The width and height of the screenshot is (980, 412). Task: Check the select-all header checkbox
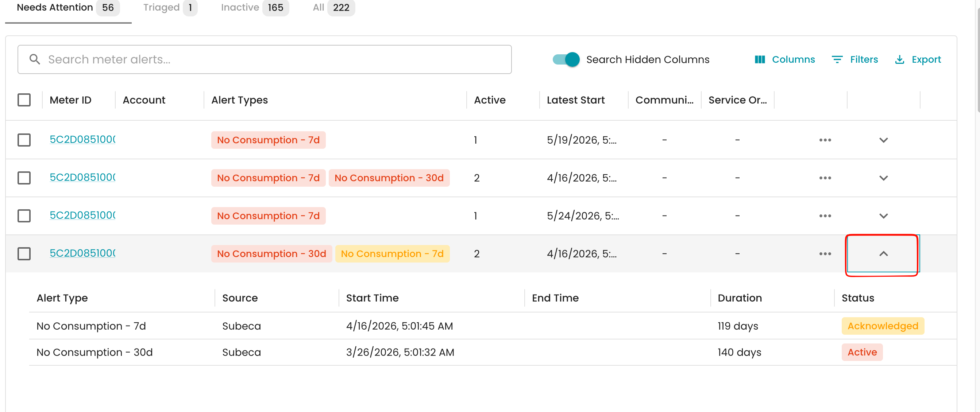click(24, 100)
